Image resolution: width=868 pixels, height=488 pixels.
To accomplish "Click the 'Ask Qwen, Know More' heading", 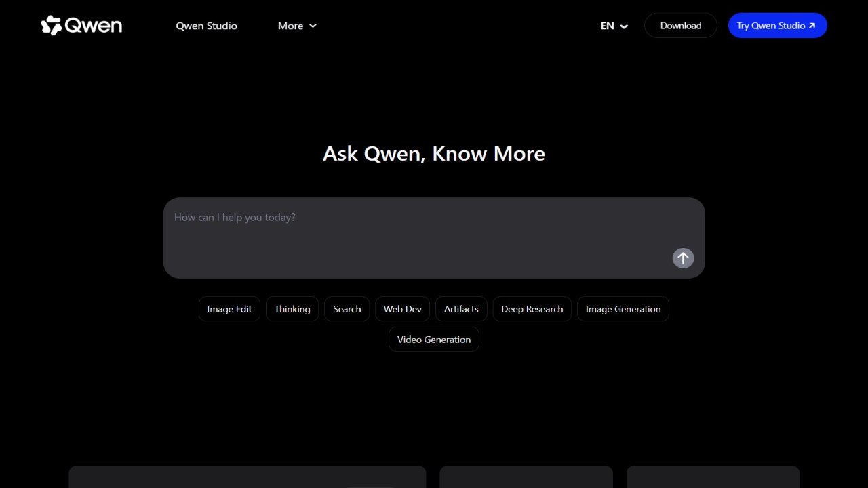I will (x=434, y=154).
